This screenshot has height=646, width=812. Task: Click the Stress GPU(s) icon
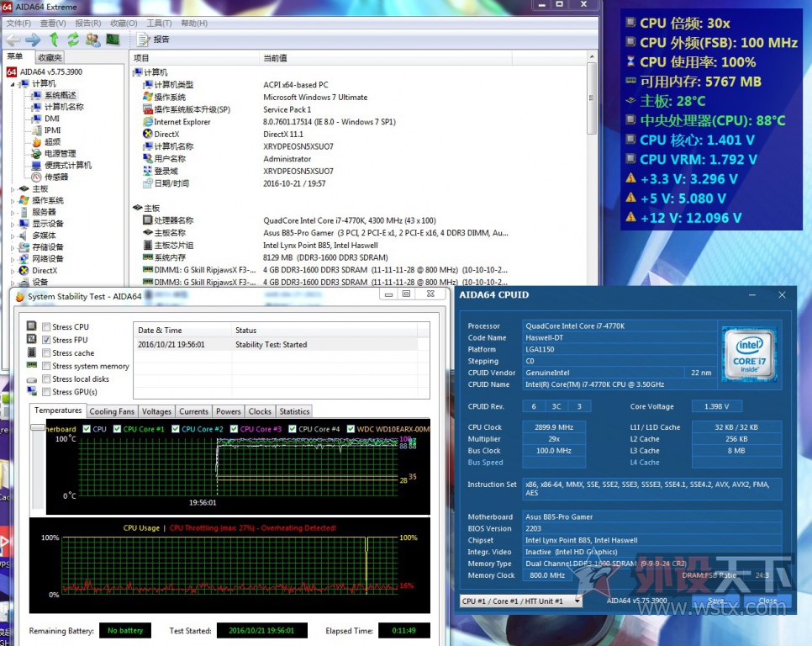click(x=32, y=391)
